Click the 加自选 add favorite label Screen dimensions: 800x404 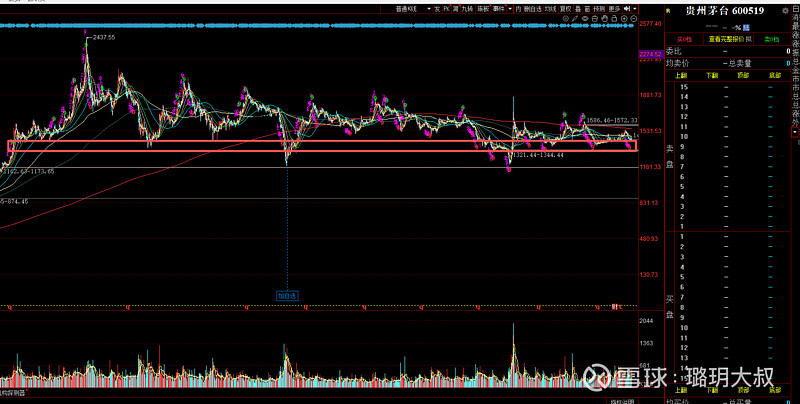[287, 295]
